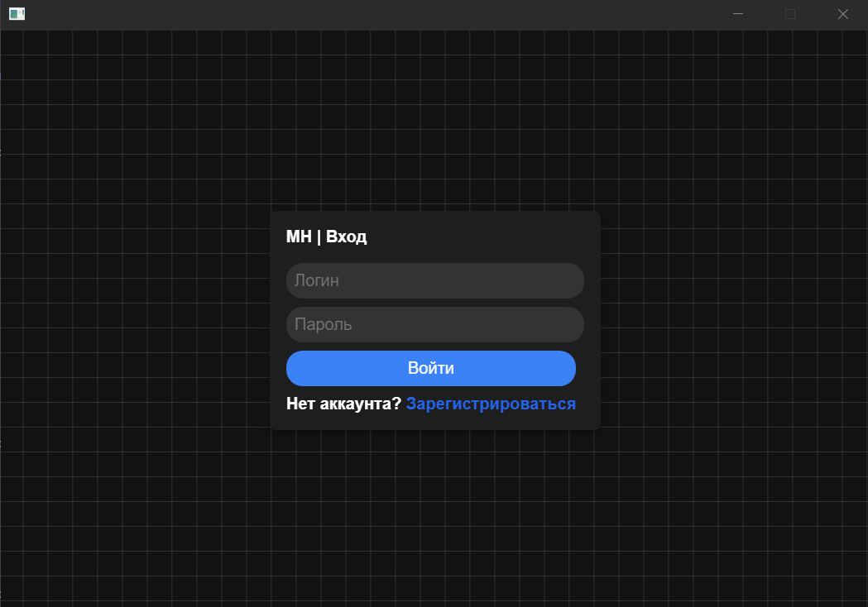Focus the Логин input field
Viewport: 868px width, 607px height.
(434, 280)
